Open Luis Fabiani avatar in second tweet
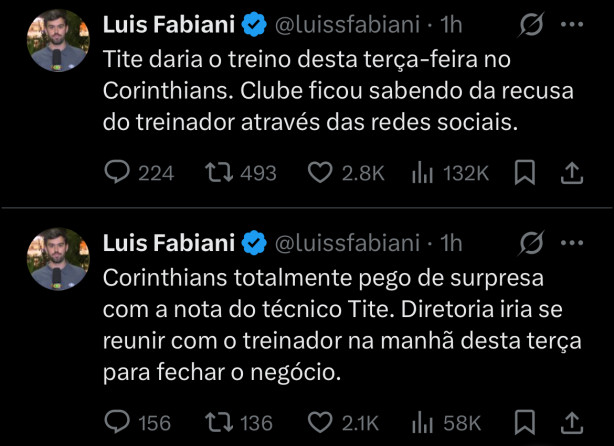Screen dimensions: 614x446 coord(58,259)
